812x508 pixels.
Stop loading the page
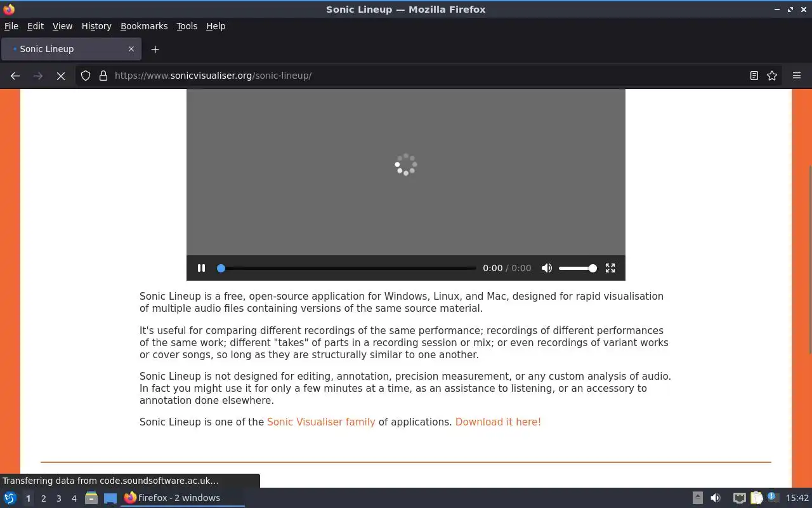pos(61,76)
